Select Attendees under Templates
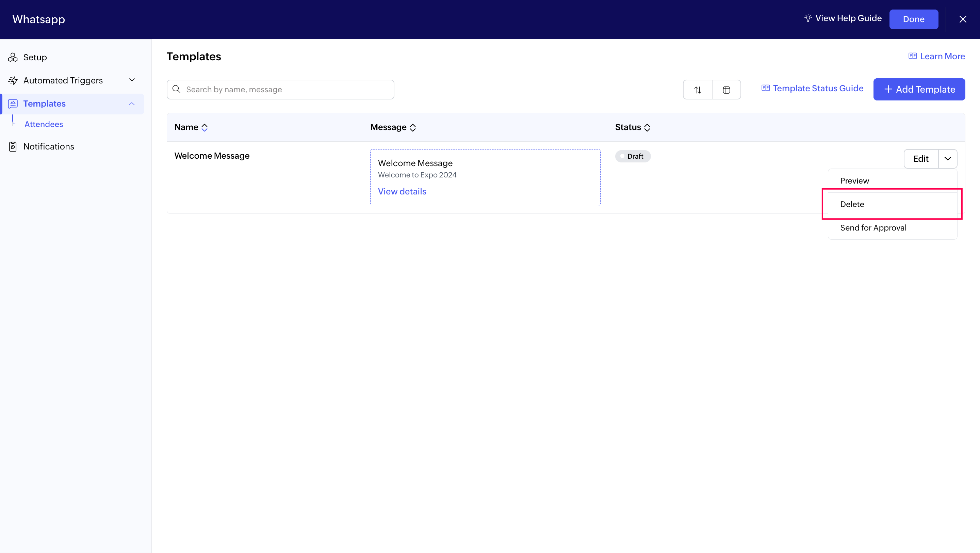Image resolution: width=980 pixels, height=553 pixels. [44, 124]
